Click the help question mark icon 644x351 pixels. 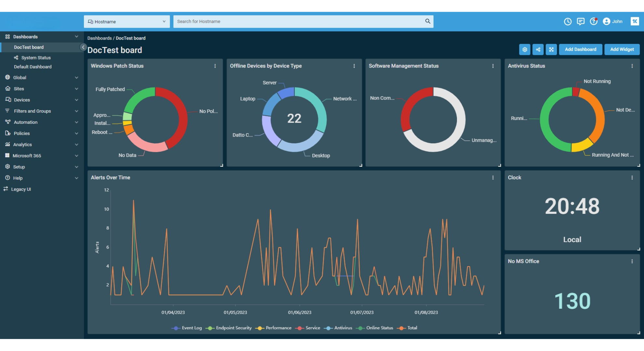(594, 21)
